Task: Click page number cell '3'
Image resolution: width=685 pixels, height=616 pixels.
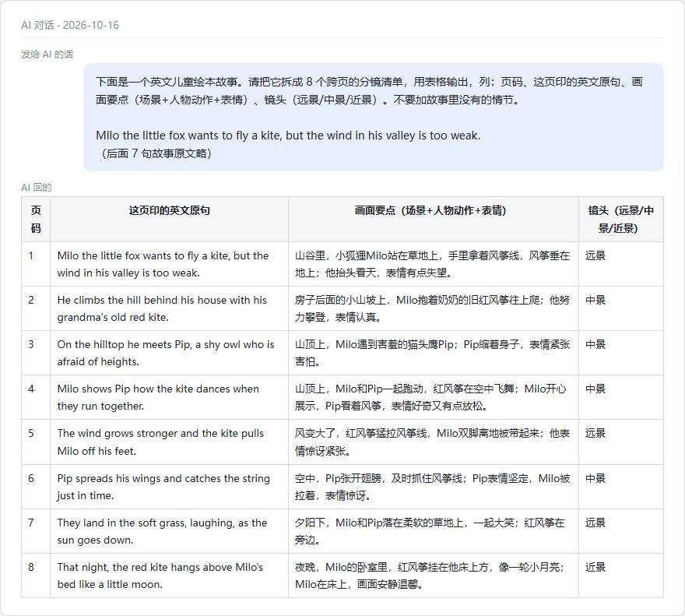Action: coord(36,353)
